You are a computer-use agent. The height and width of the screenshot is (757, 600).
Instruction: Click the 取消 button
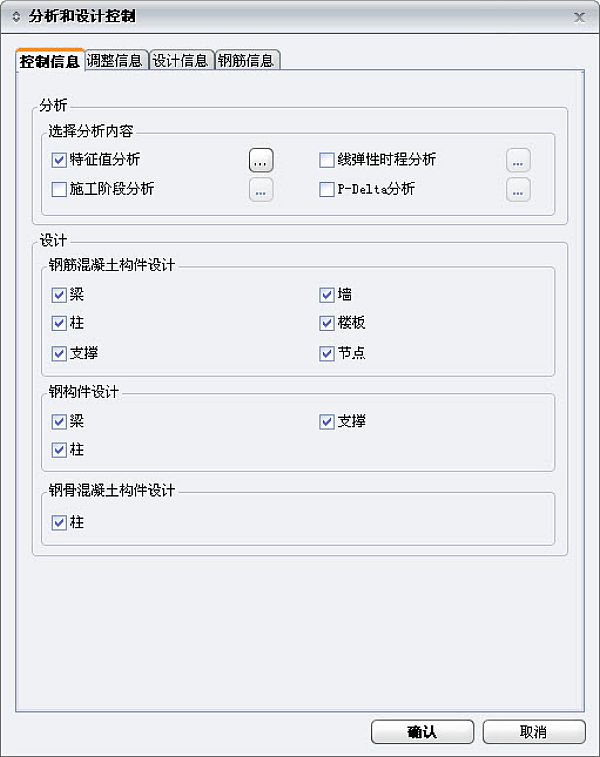click(533, 732)
